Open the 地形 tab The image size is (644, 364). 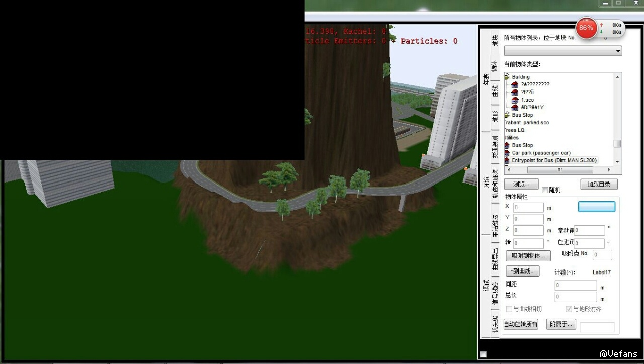pyautogui.click(x=495, y=117)
